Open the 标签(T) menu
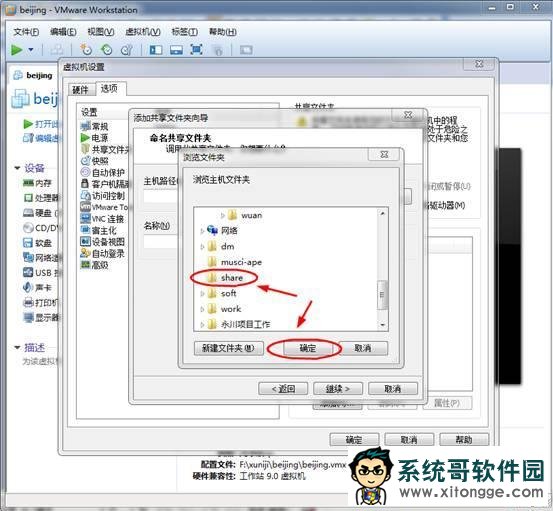This screenshot has height=511, width=553. click(184, 32)
